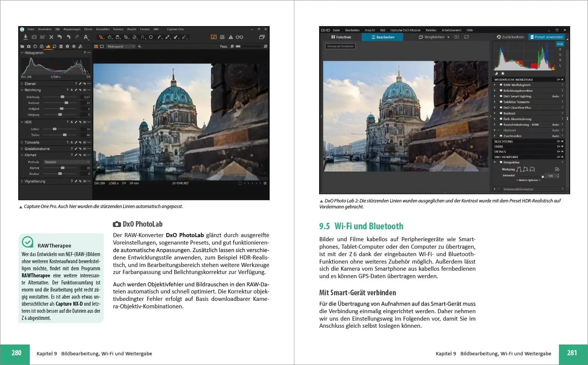Click the moon shadow clipping icon in DxO
Screen dimensions: 588x365
click(496, 73)
